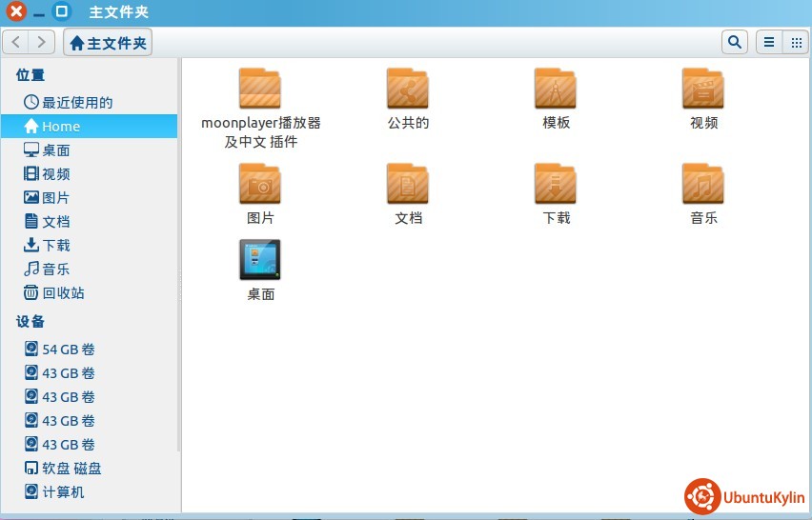Go back with the left arrow
Viewport: 812px width, 520px height.
(x=16, y=42)
